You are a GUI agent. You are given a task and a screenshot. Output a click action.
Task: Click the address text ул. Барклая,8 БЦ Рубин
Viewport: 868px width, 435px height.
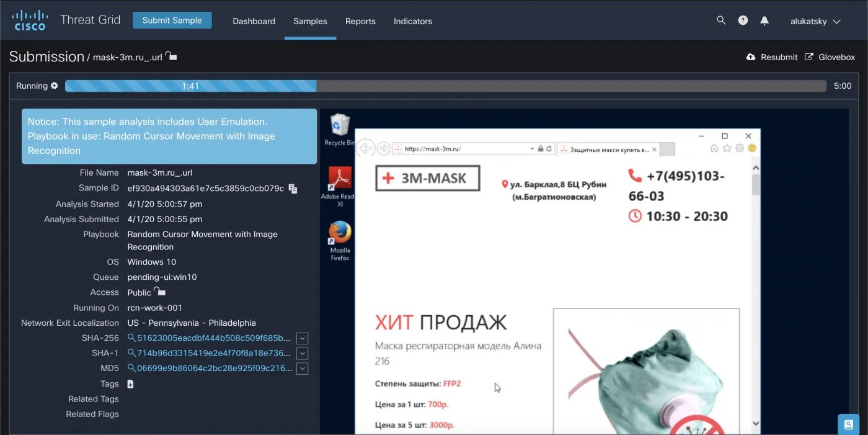(558, 184)
